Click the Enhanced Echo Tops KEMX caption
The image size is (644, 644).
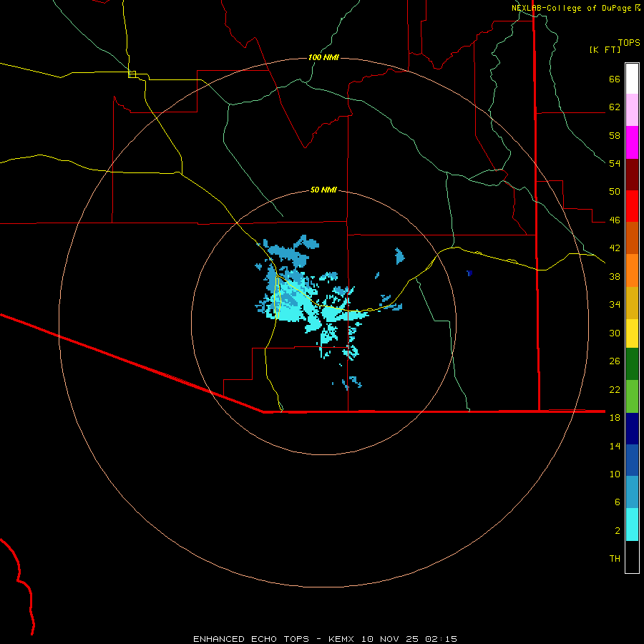click(325, 639)
